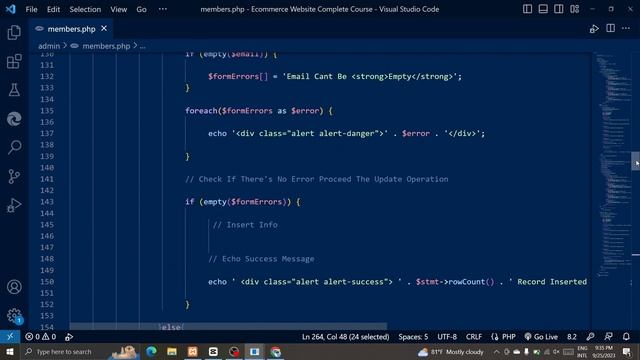Open Google Chrome from taskbar
640x360 pixels.
click(276, 351)
